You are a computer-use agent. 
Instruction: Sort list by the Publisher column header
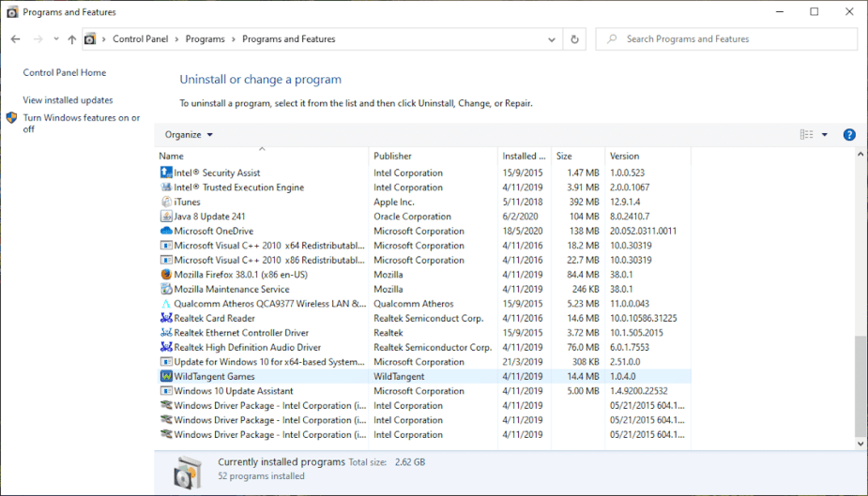[x=392, y=157]
